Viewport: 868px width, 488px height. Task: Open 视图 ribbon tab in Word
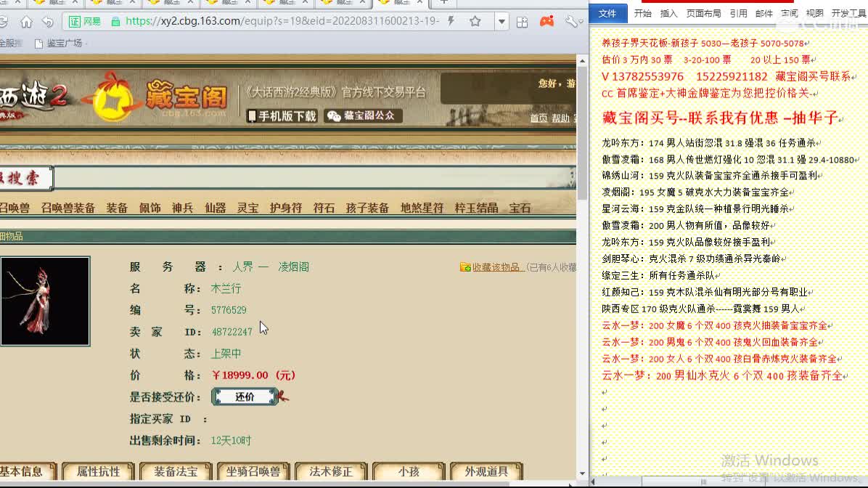point(814,13)
